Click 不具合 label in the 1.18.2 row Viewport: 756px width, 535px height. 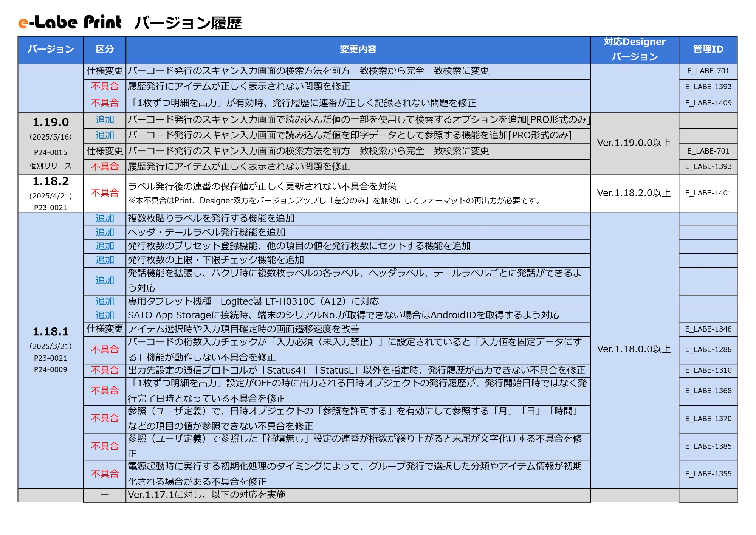(x=105, y=193)
